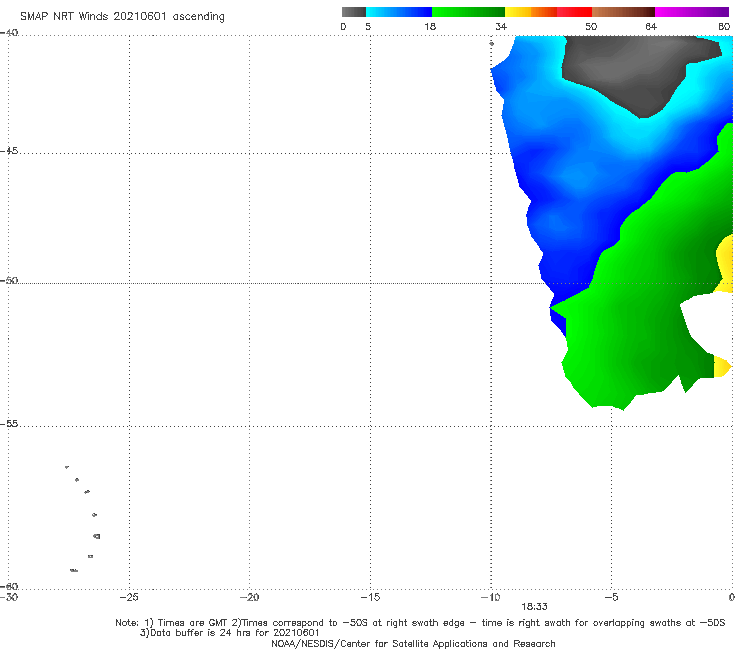The width and height of the screenshot is (740, 650).
Task: Click the swath time label '18:33'
Action: click(534, 607)
